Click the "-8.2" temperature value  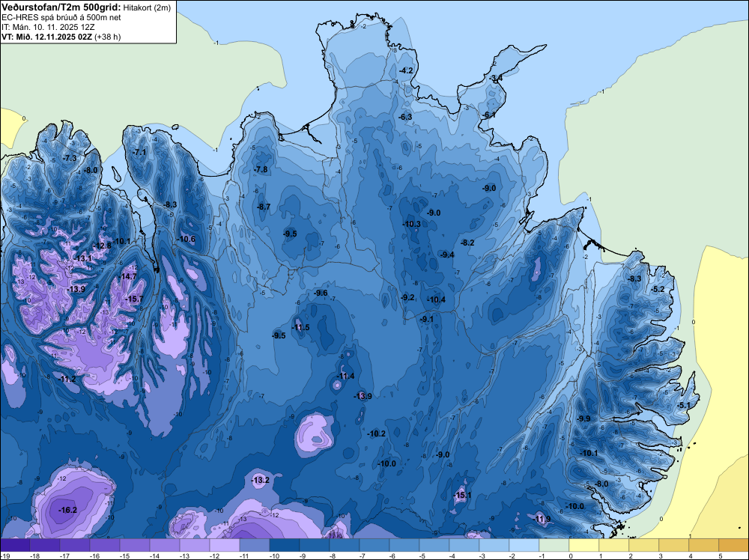(467, 243)
